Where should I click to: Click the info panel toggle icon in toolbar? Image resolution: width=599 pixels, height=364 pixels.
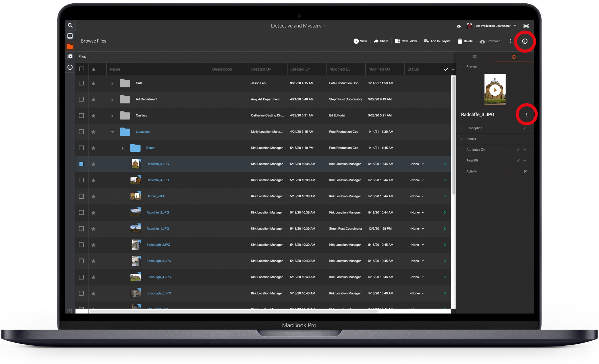pos(525,41)
